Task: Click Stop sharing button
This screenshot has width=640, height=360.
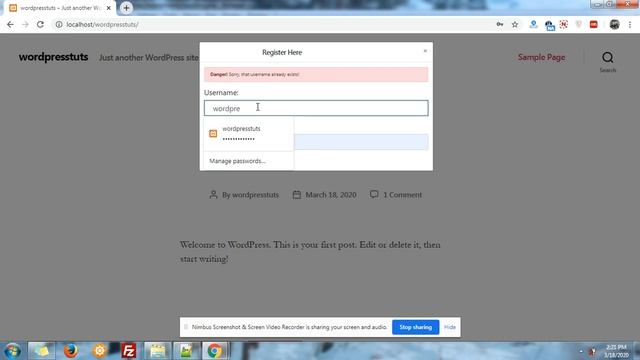Action: click(x=416, y=327)
